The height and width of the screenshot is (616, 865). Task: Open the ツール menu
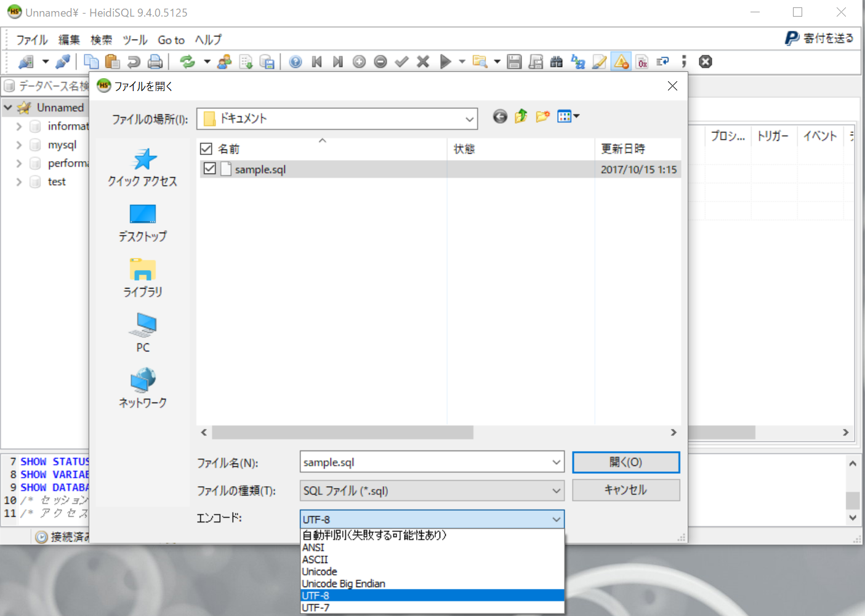point(135,40)
